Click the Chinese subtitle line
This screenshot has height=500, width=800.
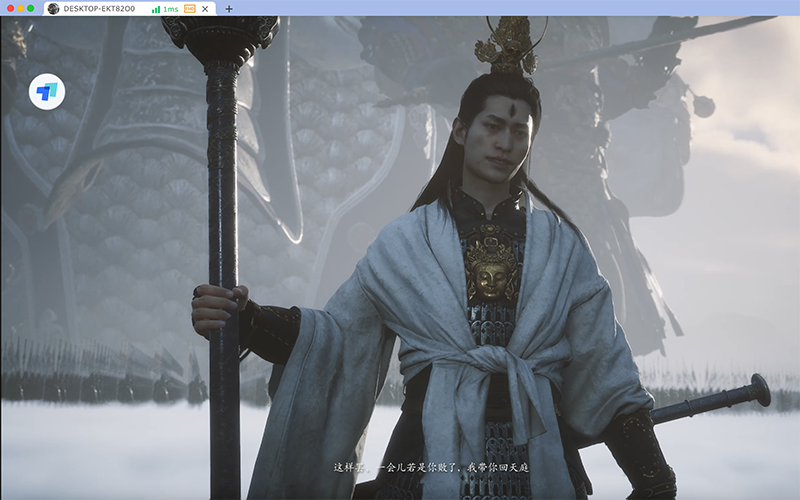tap(431, 467)
